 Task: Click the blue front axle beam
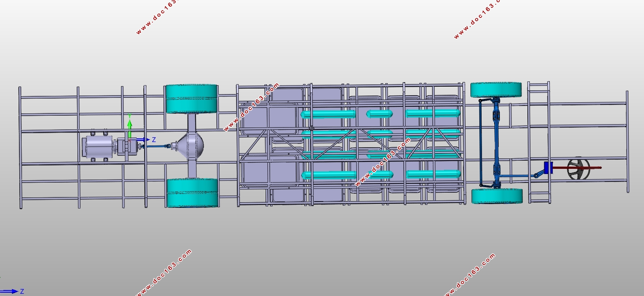496,143
